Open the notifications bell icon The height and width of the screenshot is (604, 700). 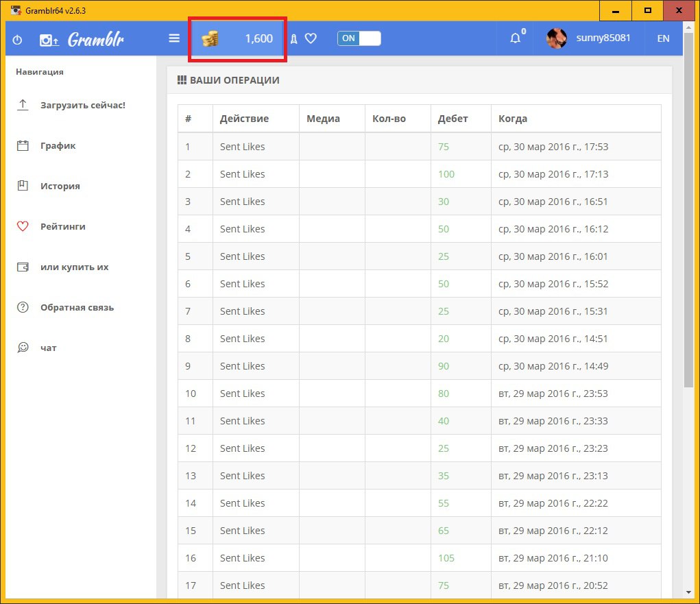point(515,38)
